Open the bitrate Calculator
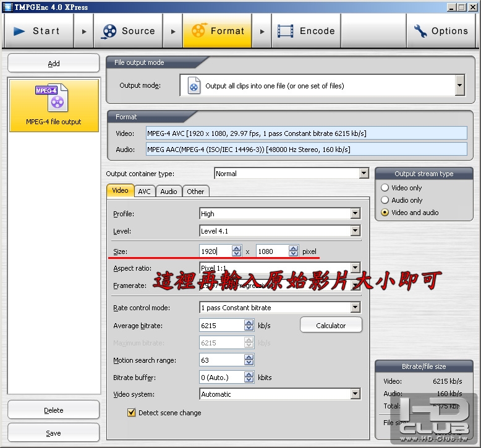The width and height of the screenshot is (481, 448). tap(331, 325)
